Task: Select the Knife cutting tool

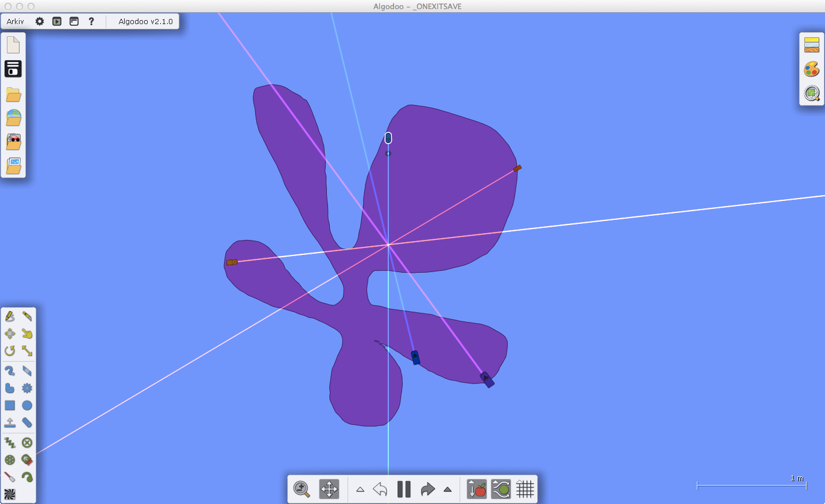Action: [27, 316]
